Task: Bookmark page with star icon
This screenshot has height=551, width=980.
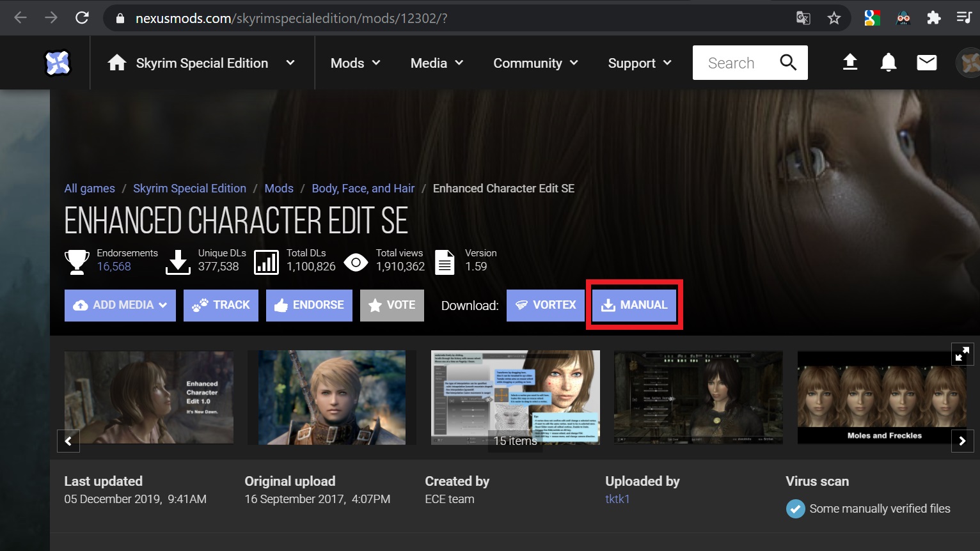Action: tap(834, 18)
